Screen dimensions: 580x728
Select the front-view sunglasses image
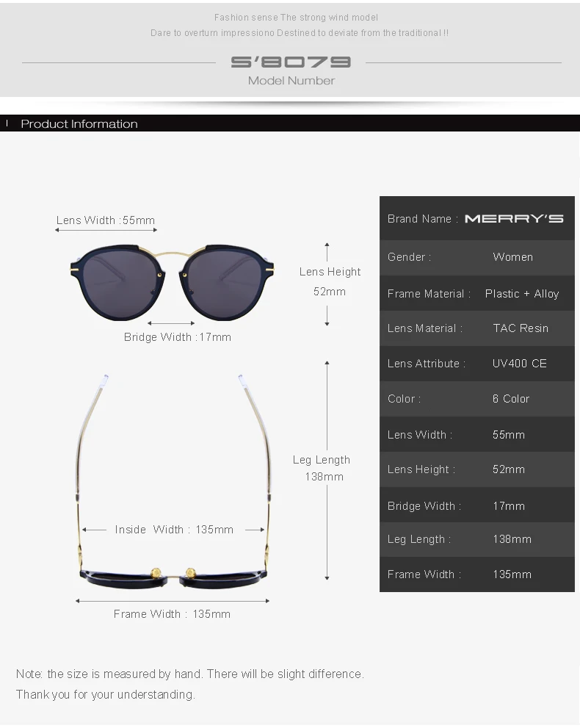pyautogui.click(x=172, y=282)
